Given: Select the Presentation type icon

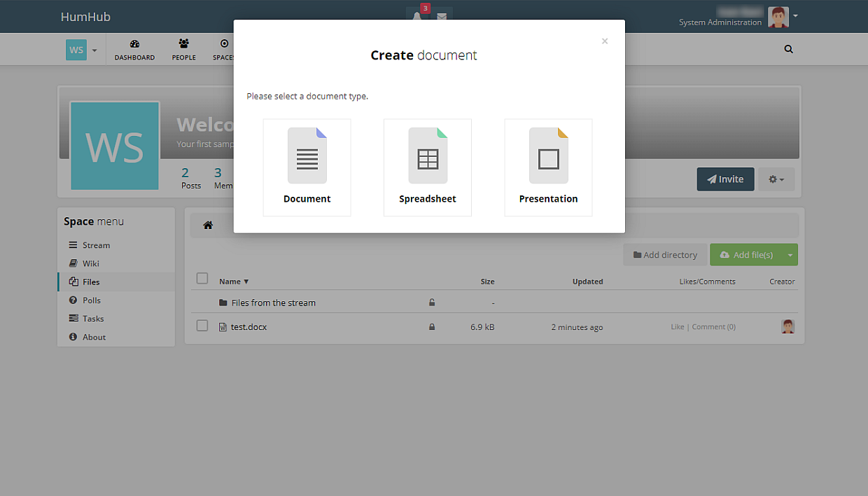Looking at the screenshot, I should (548, 156).
